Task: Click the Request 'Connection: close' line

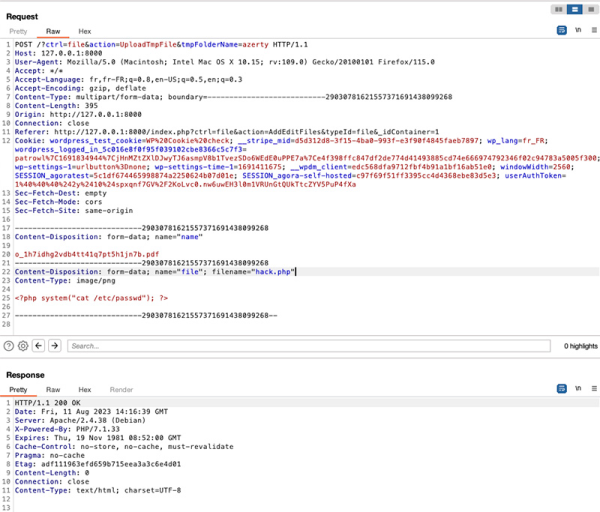Action: click(52, 123)
